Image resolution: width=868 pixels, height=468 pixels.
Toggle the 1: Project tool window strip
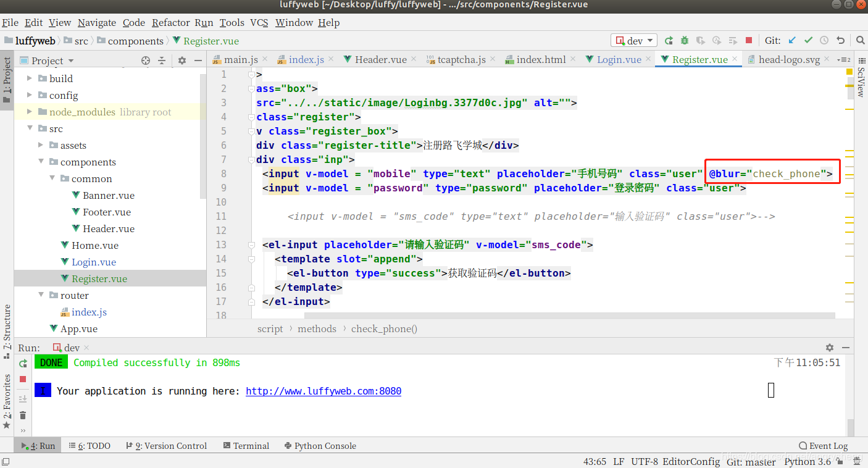[x=7, y=80]
